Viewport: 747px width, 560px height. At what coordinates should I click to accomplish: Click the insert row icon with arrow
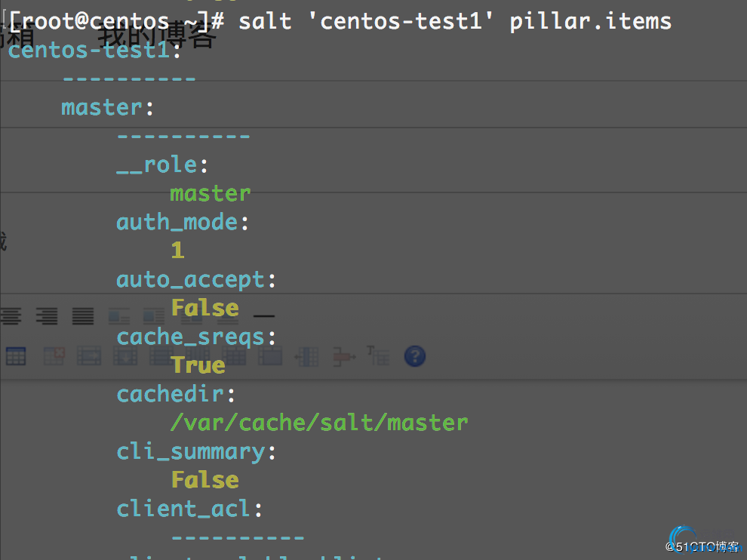pos(89,356)
